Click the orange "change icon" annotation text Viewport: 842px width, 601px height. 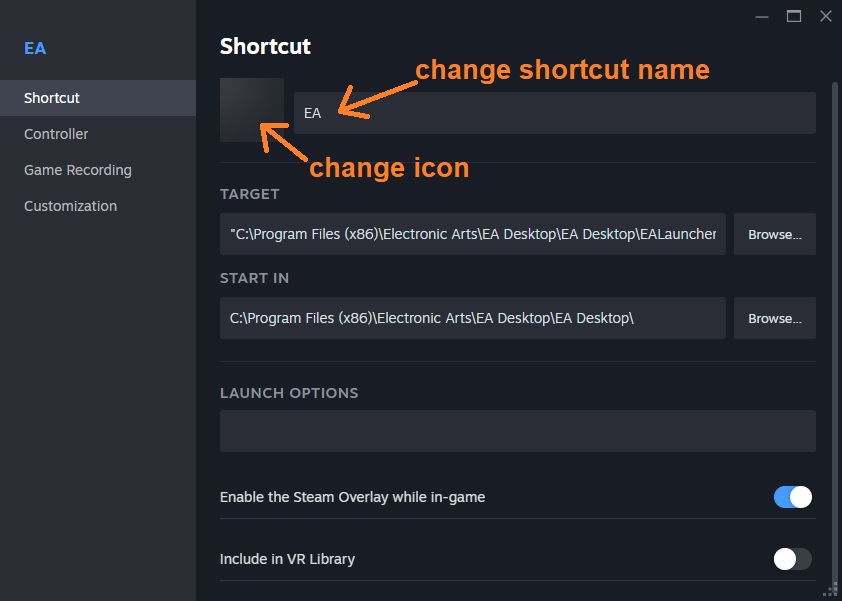(389, 168)
